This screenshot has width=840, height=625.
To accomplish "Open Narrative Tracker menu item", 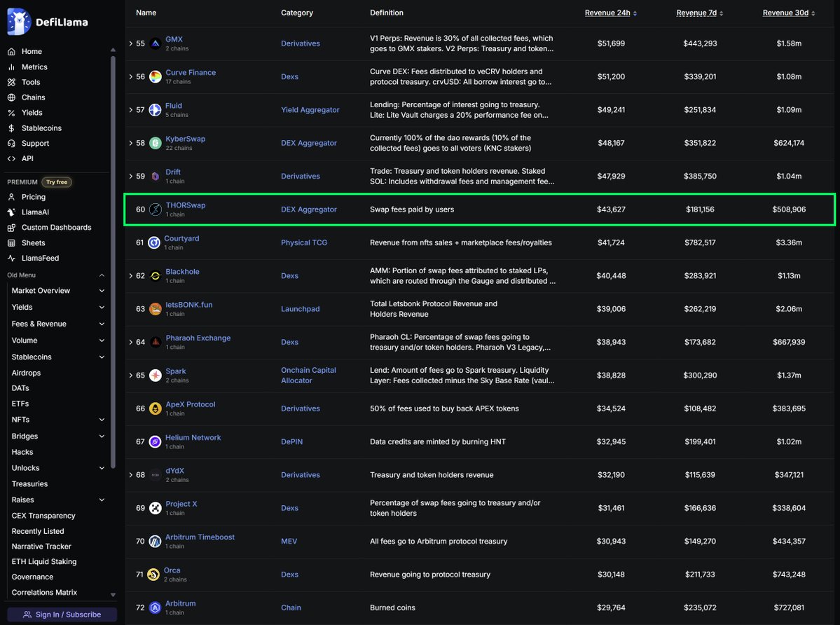I will [41, 547].
